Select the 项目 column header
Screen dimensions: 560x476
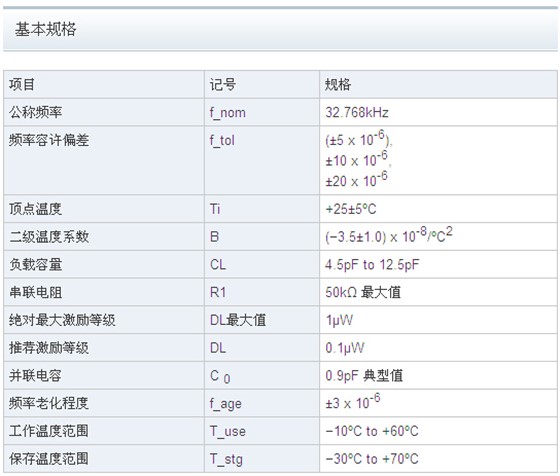pyautogui.click(x=22, y=85)
